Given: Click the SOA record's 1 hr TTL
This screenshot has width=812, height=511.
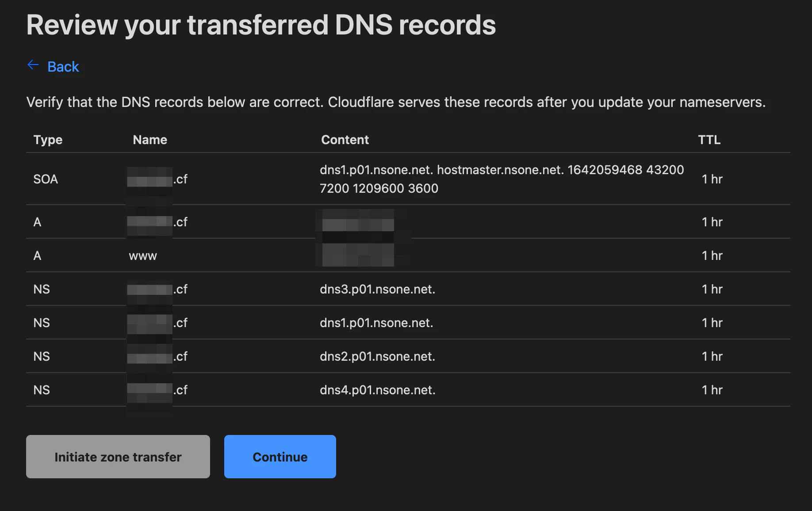Looking at the screenshot, I should tap(712, 179).
